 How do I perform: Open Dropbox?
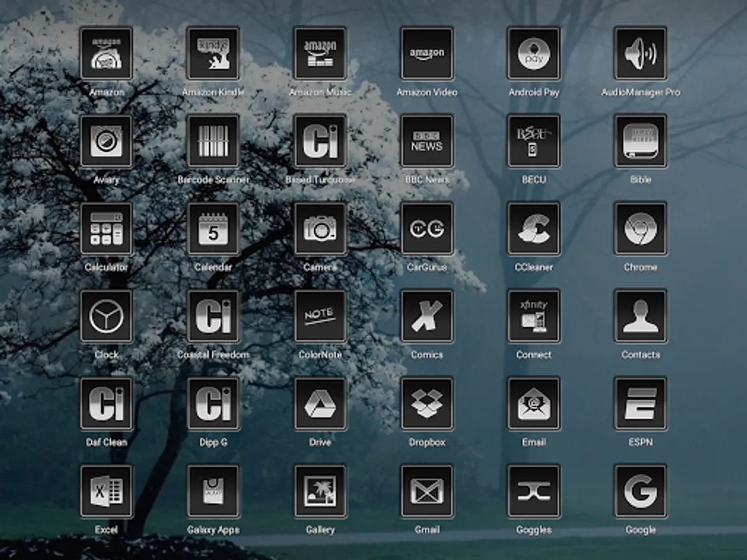coord(427,404)
